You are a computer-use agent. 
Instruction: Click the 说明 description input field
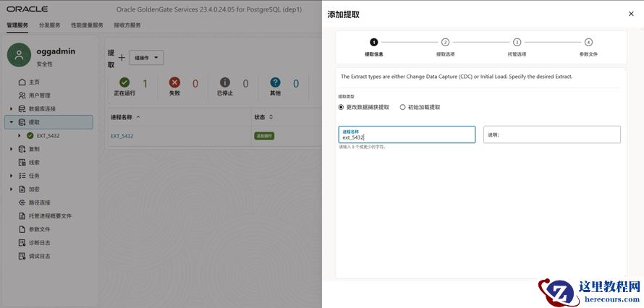pos(552,134)
